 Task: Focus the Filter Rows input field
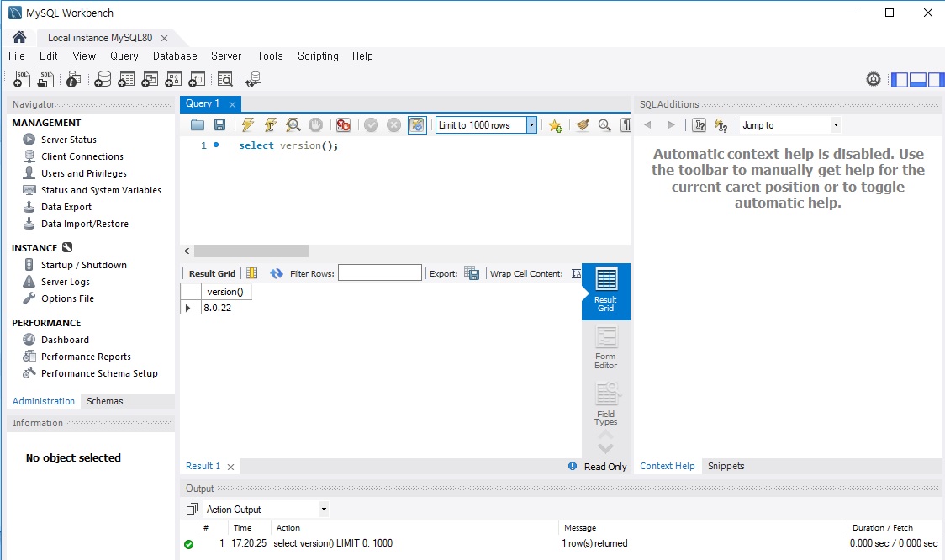[x=380, y=273]
